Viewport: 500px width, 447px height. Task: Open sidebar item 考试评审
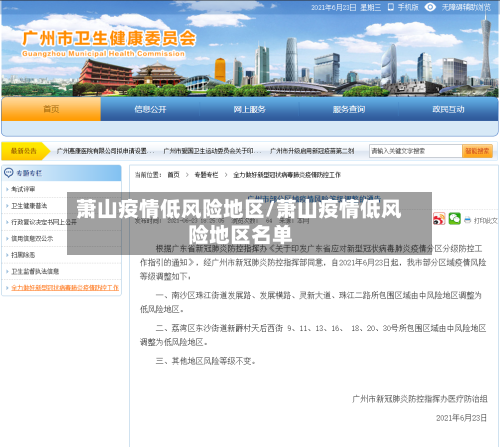pos(23,189)
